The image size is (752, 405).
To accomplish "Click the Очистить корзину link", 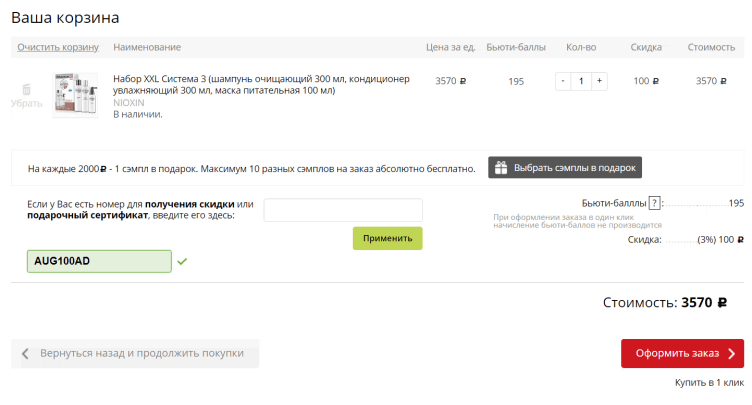I will tap(58, 47).
